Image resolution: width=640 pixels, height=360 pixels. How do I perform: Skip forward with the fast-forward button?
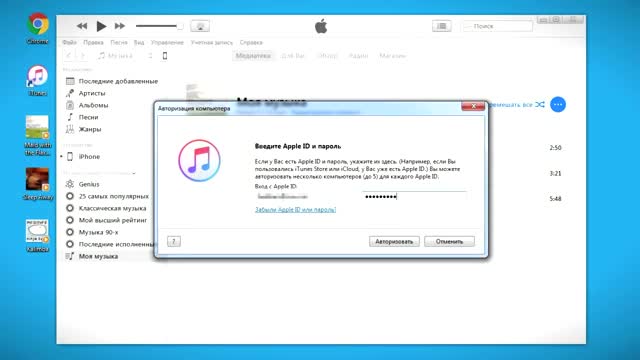tap(120, 26)
